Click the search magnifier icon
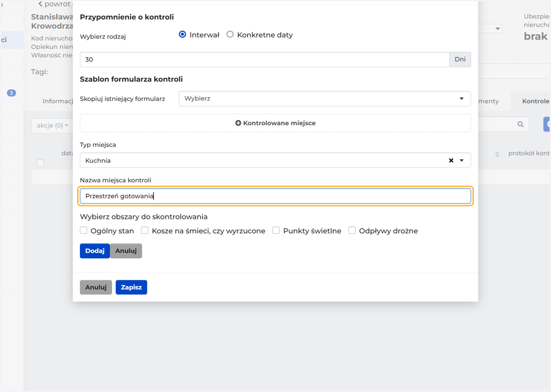Image resolution: width=551 pixels, height=392 pixels. [x=520, y=124]
